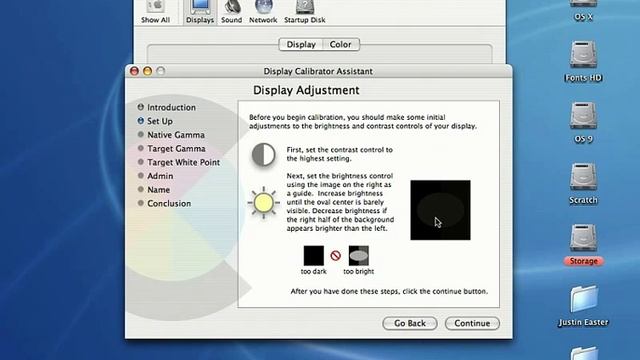Click the yellow brightness sun icon
This screenshot has width=640, height=360.
pyautogui.click(x=264, y=202)
